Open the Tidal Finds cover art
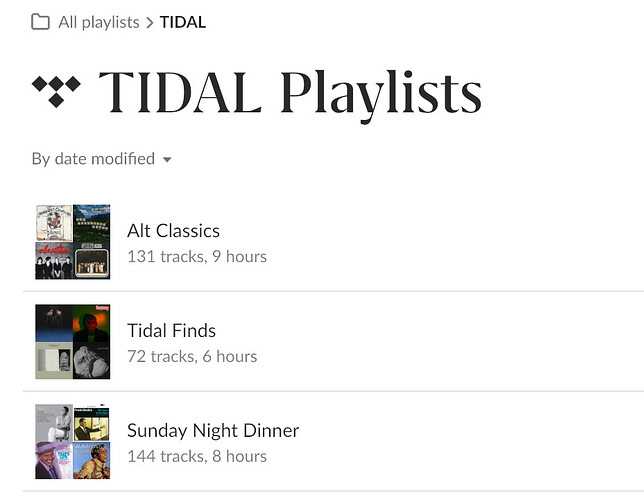This screenshot has width=644, height=500. point(73,341)
